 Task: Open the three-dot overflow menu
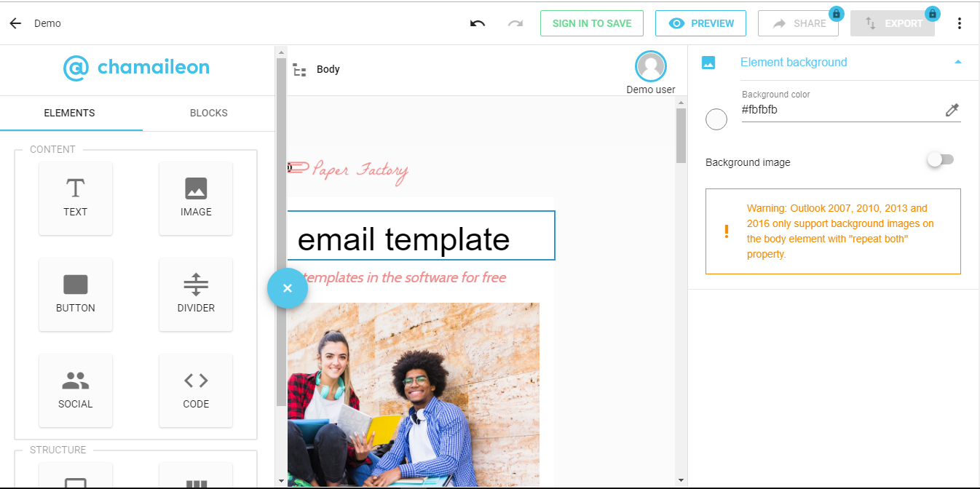tap(960, 23)
